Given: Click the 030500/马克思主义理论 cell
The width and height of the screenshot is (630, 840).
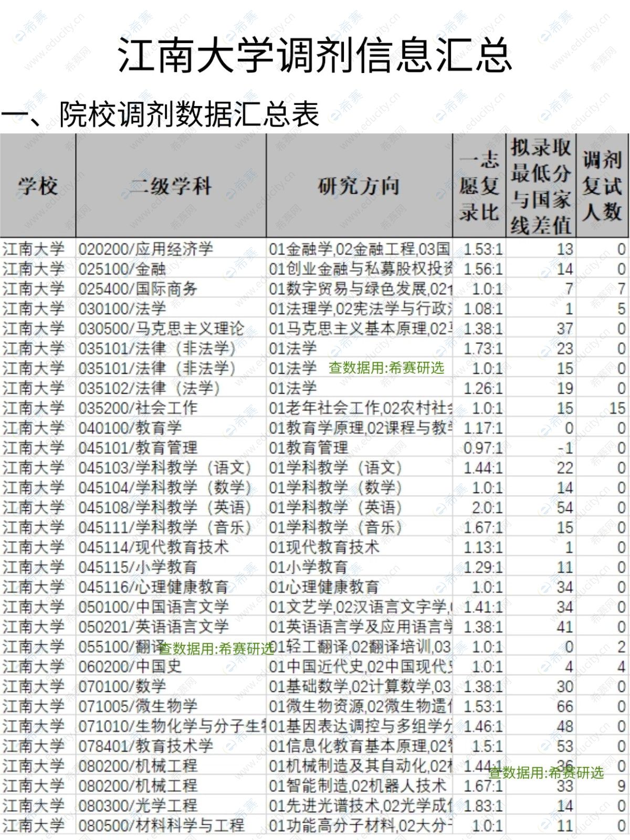Looking at the screenshot, I should coord(161,329).
